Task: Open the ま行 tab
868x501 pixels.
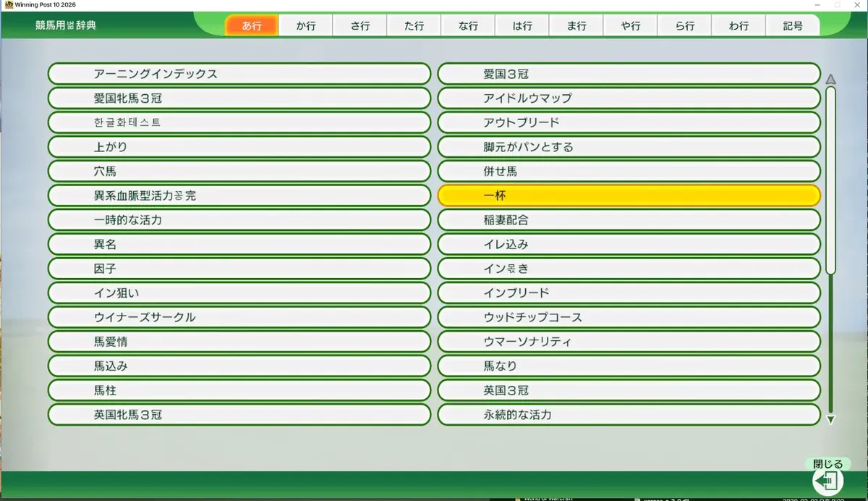Action: tap(576, 25)
